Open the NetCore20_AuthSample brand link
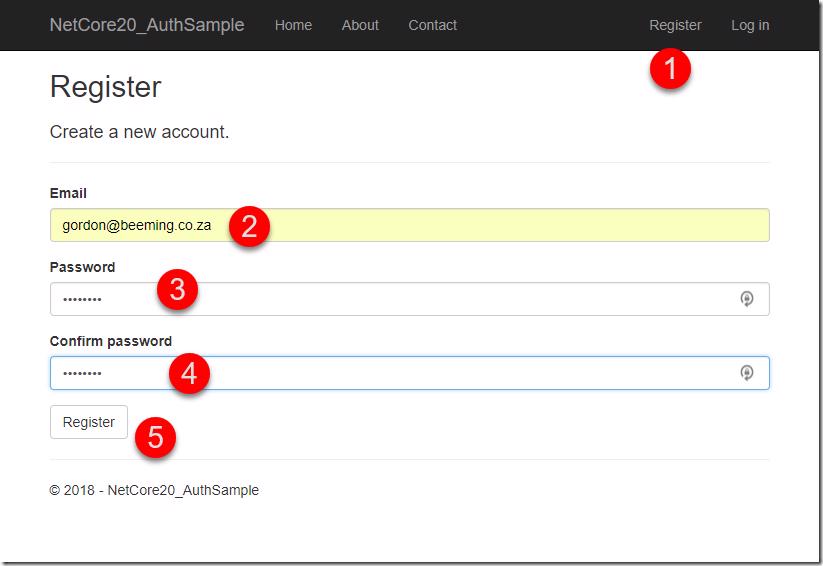 click(147, 25)
